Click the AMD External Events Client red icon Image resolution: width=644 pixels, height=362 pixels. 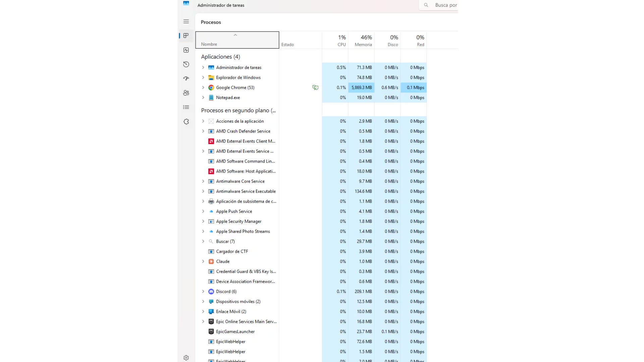tap(211, 141)
